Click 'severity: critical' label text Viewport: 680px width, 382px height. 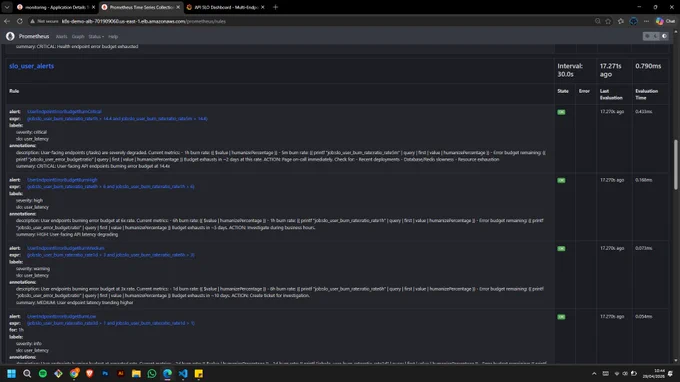coord(31,132)
